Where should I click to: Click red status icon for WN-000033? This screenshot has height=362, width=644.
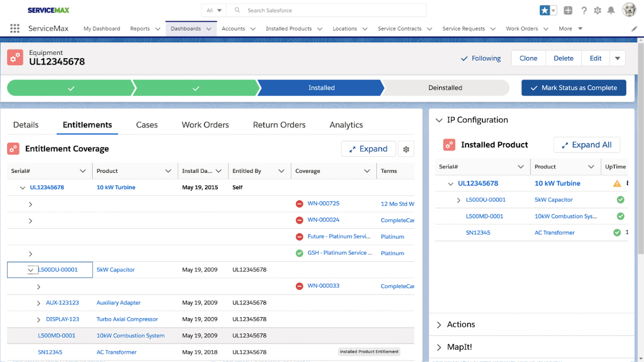click(x=299, y=286)
